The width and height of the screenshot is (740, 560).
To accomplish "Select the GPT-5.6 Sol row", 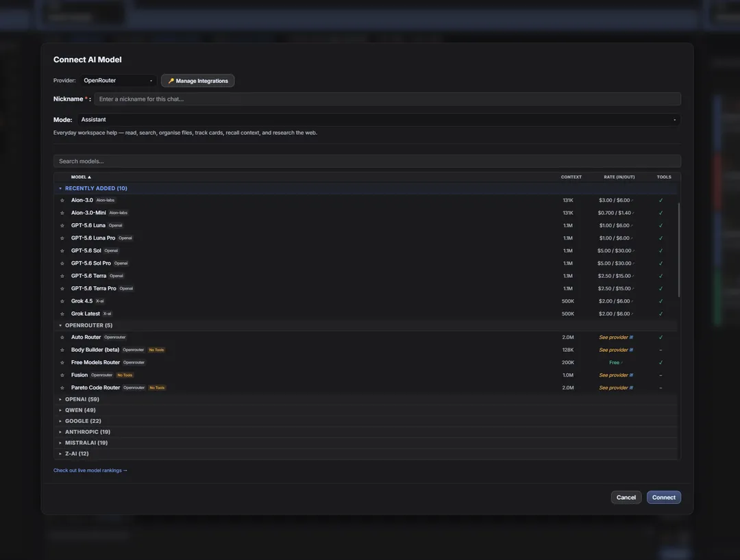I will [366, 251].
